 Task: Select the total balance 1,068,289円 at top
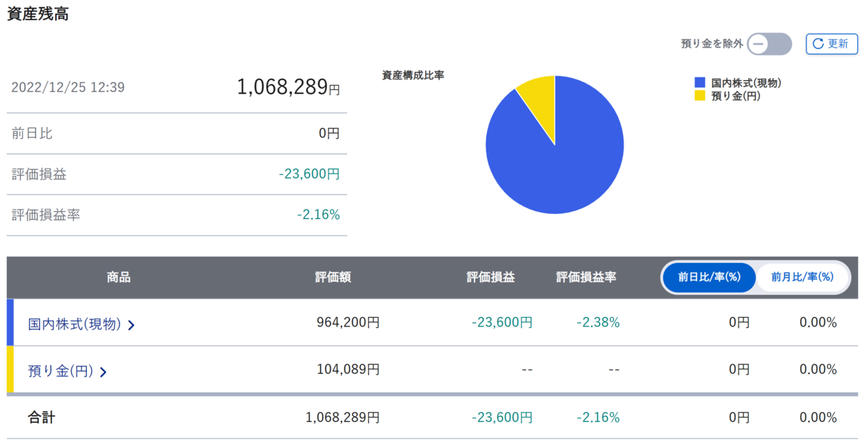pos(288,87)
